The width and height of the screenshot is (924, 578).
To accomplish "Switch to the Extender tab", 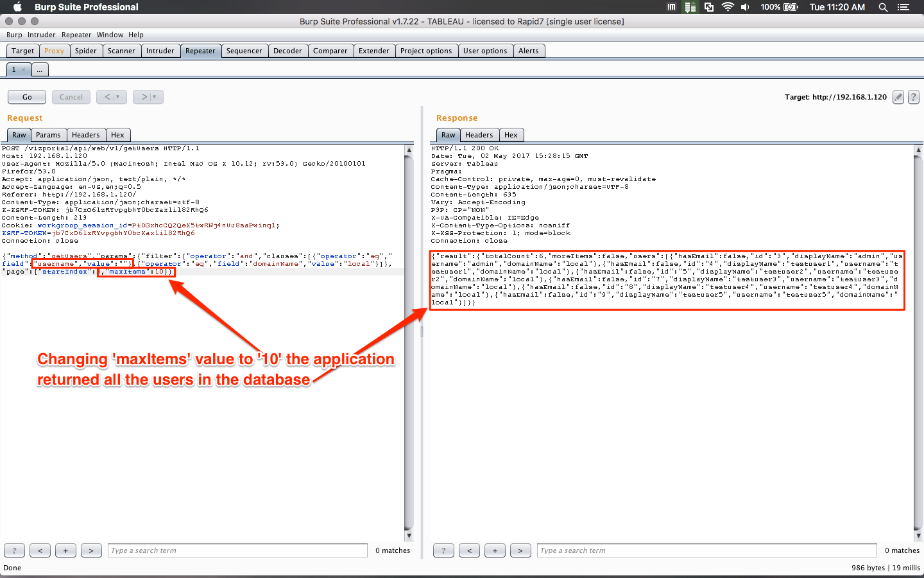I will click(373, 51).
